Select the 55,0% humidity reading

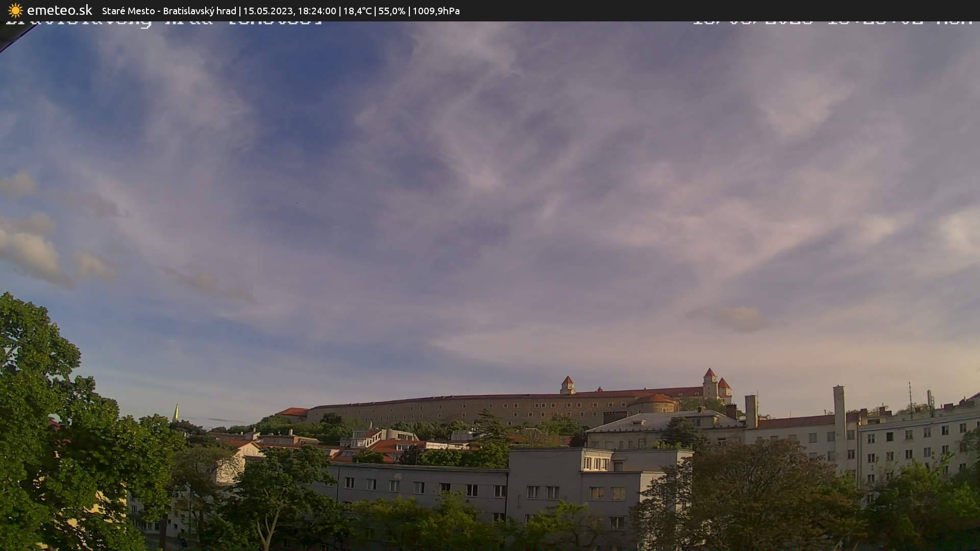pos(391,11)
